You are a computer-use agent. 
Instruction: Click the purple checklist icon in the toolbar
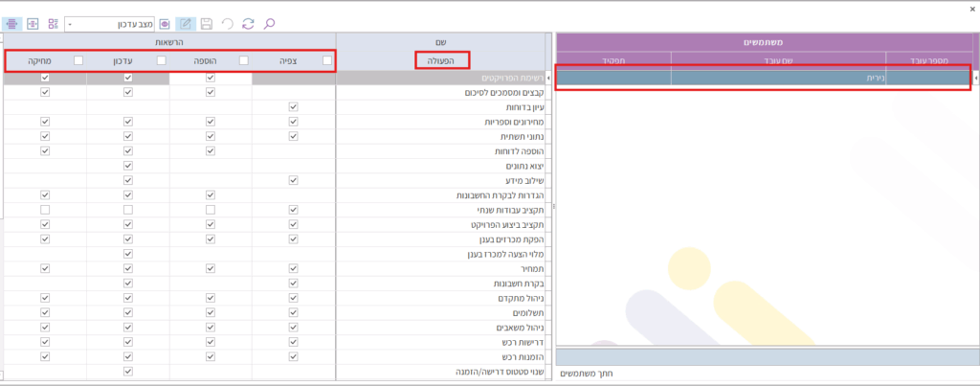coord(54,22)
